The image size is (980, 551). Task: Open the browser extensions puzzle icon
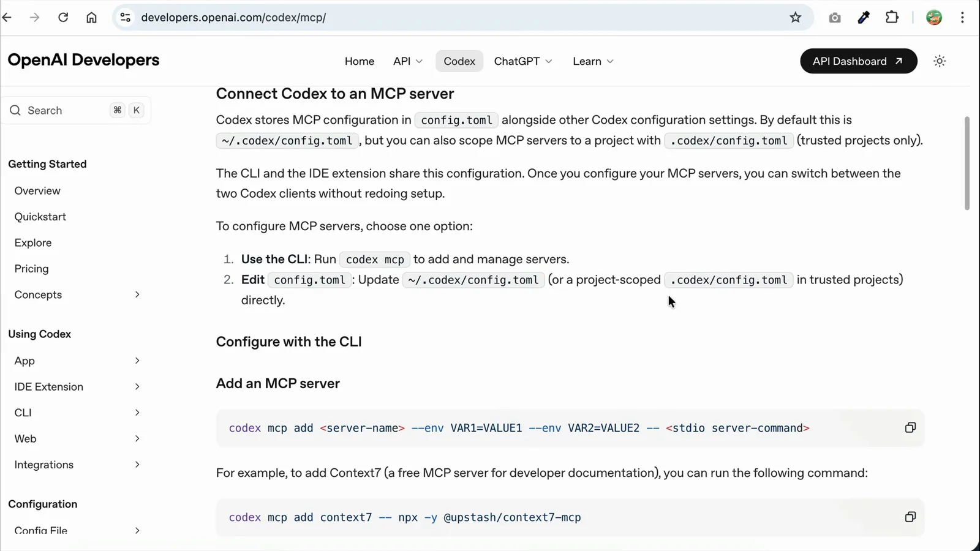pyautogui.click(x=892, y=17)
